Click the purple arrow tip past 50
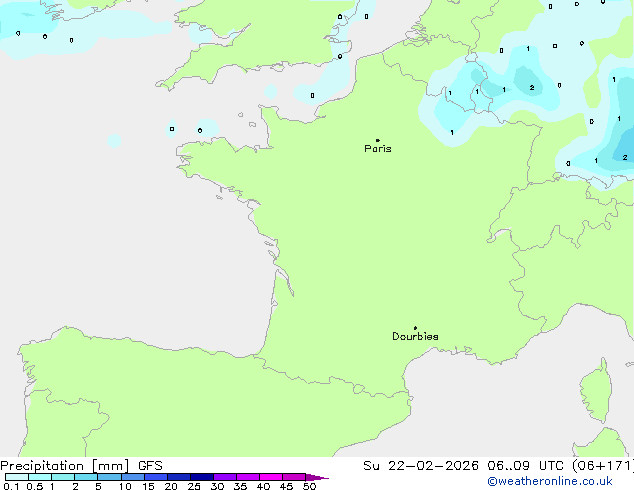 317,477
